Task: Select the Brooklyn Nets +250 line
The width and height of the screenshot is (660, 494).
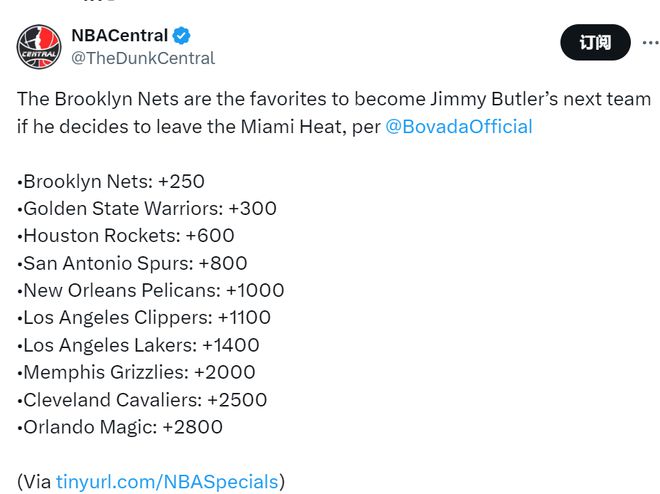Action: pos(111,181)
